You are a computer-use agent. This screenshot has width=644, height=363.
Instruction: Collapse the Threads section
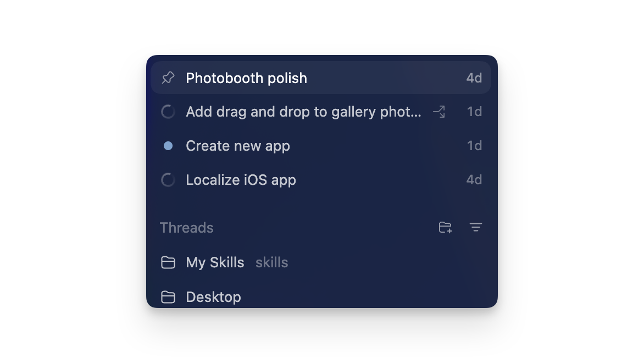coord(186,227)
